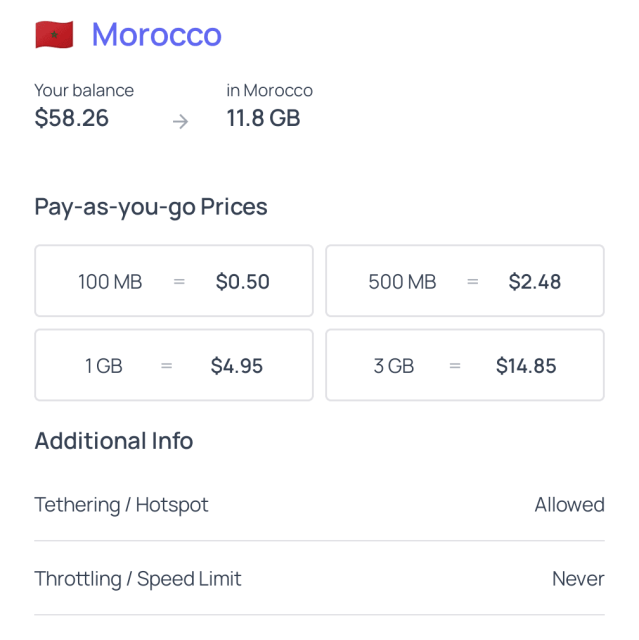The image size is (639, 640).
Task: Click the Never throttling value
Action: (x=578, y=579)
